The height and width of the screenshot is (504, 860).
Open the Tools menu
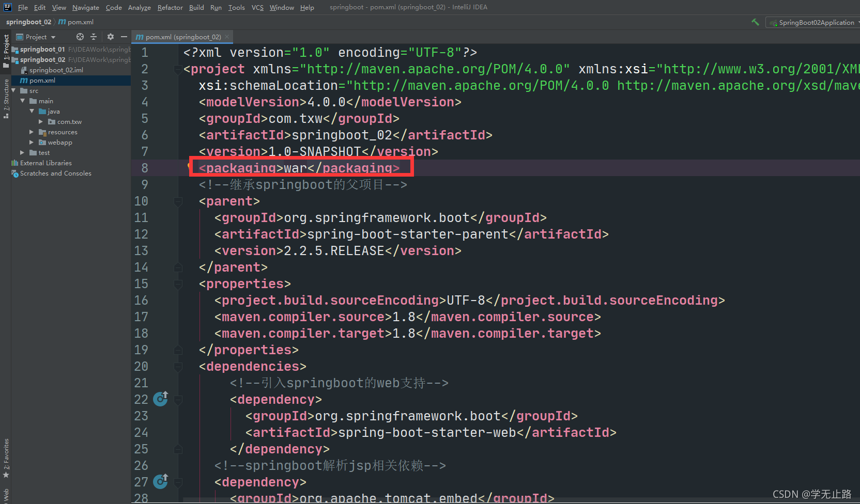pos(237,7)
